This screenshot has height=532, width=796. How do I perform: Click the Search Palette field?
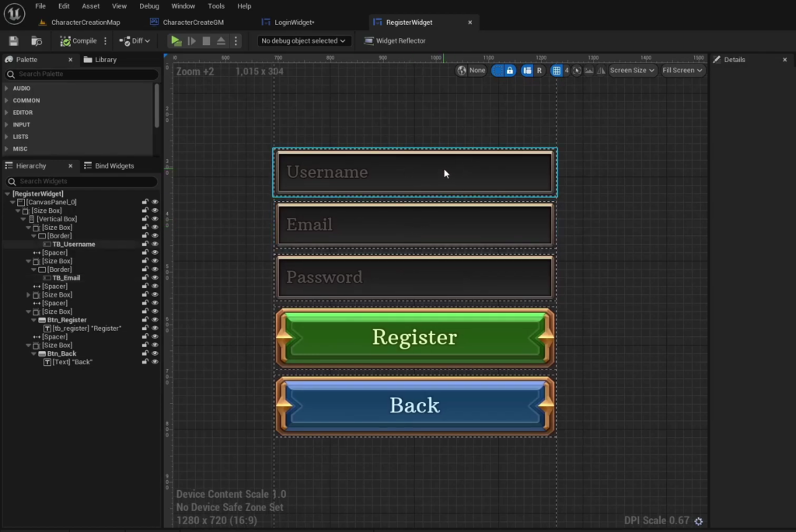pos(81,74)
